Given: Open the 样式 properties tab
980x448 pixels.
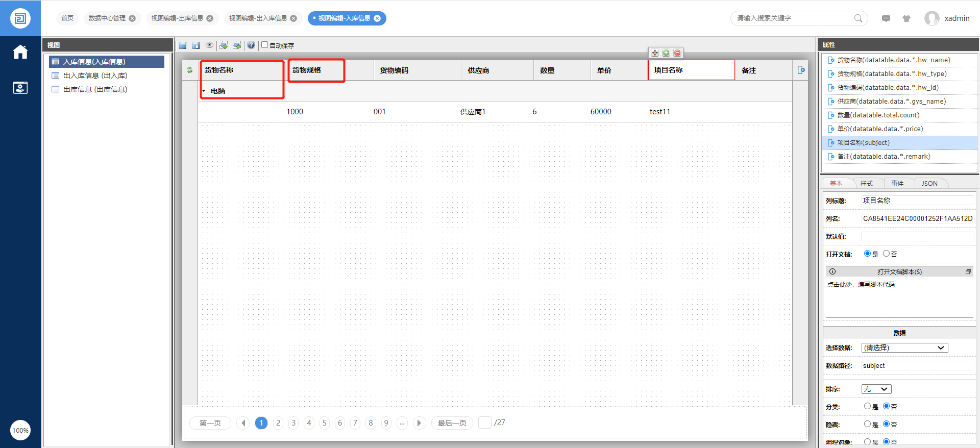Looking at the screenshot, I should point(867,184).
